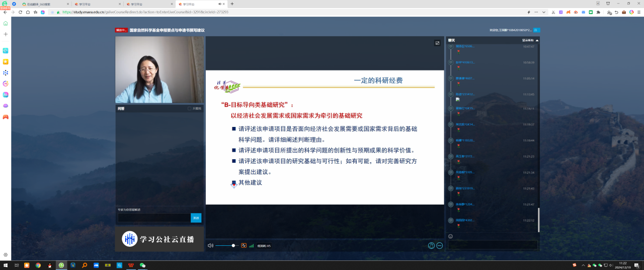Open a new browser tab with plus button
The height and width of the screenshot is (270, 644).
[x=232, y=4]
